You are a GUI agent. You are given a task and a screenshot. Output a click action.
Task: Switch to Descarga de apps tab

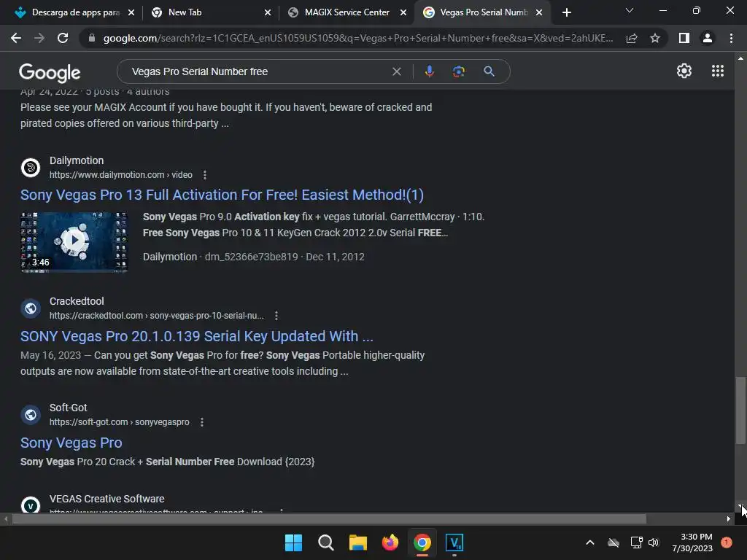click(x=75, y=12)
